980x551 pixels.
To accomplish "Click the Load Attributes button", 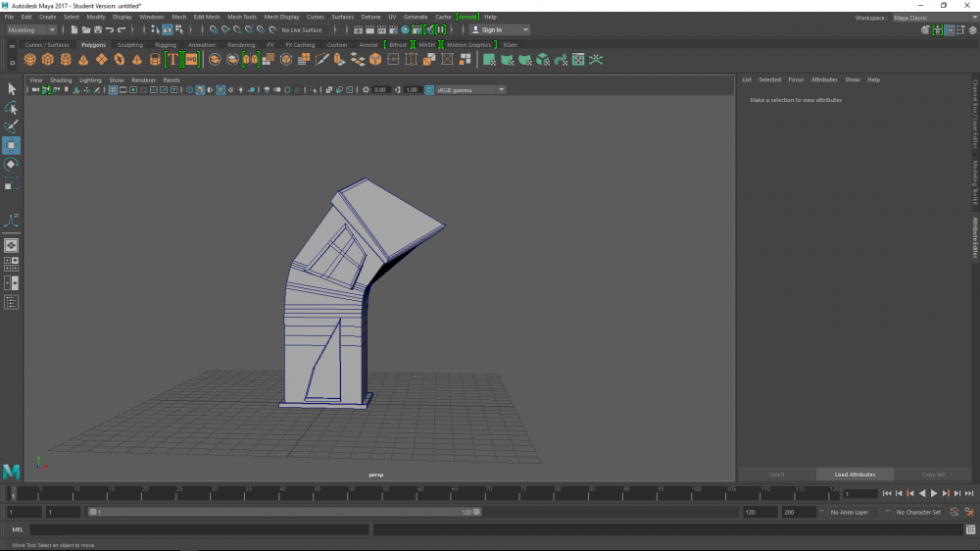I will (855, 475).
